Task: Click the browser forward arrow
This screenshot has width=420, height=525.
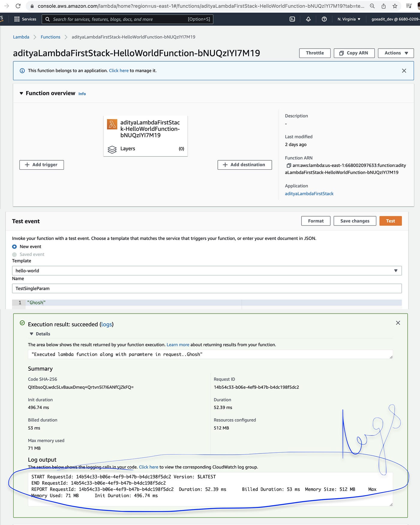Action: pos(7,6)
